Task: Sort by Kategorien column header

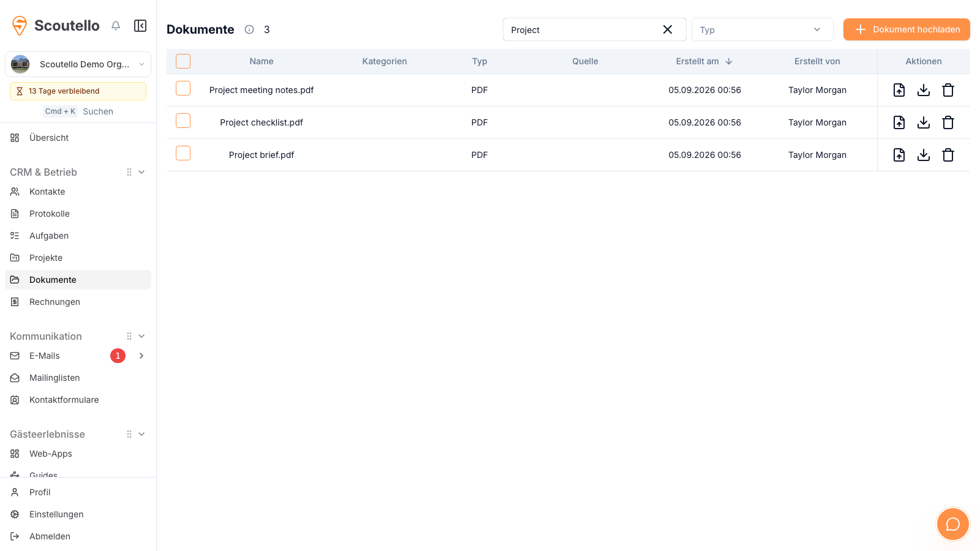Action: click(385, 61)
